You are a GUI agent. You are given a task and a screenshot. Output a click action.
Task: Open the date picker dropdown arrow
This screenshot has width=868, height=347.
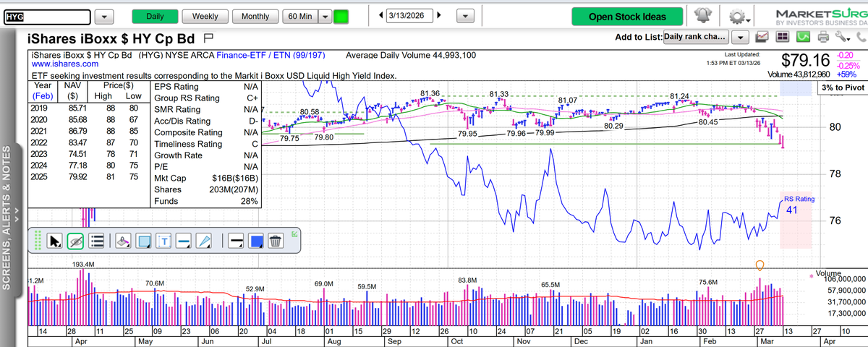tap(466, 16)
